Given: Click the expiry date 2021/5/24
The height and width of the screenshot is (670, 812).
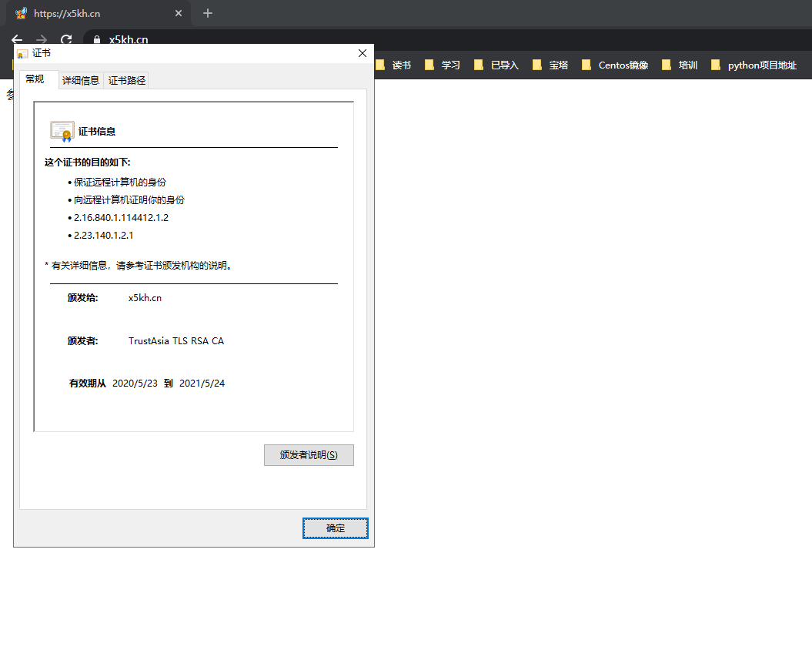Looking at the screenshot, I should [202, 384].
